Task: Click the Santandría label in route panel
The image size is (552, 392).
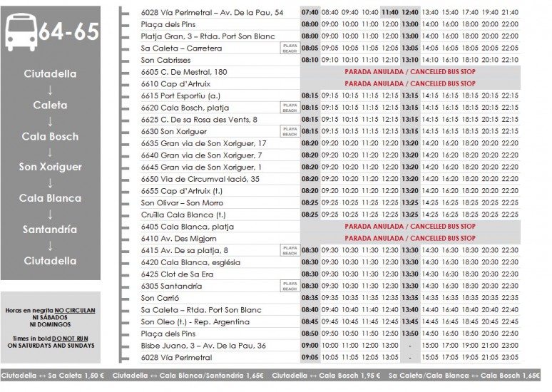Action: [50, 229]
